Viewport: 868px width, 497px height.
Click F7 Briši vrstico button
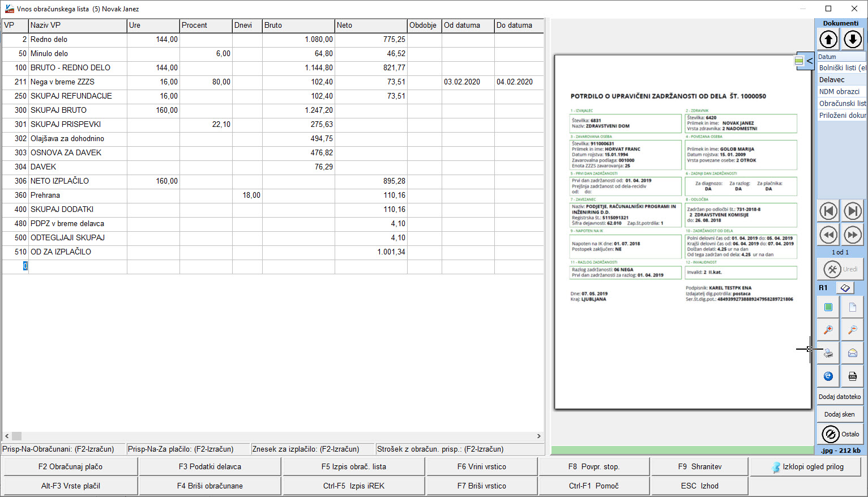(482, 486)
